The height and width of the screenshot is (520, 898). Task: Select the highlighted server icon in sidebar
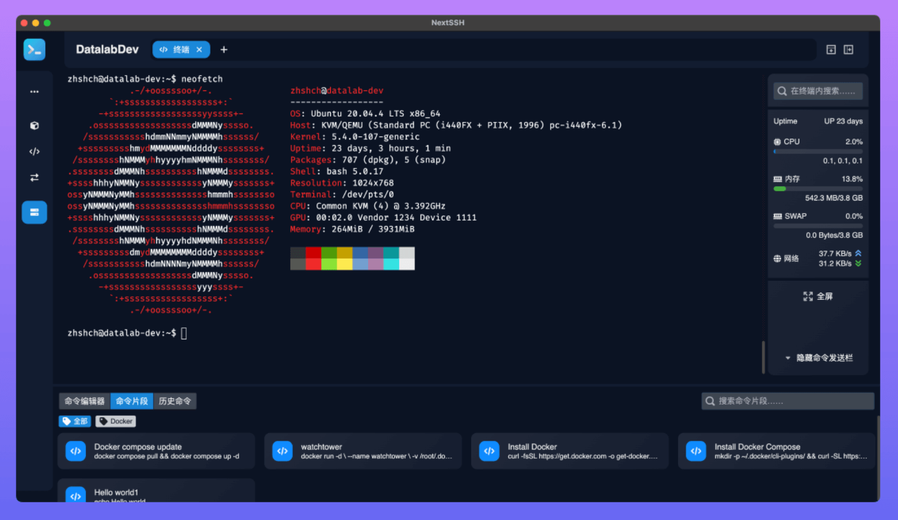(34, 212)
